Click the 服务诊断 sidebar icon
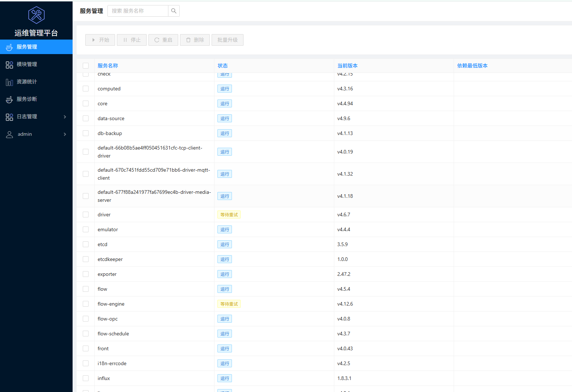 [9, 99]
